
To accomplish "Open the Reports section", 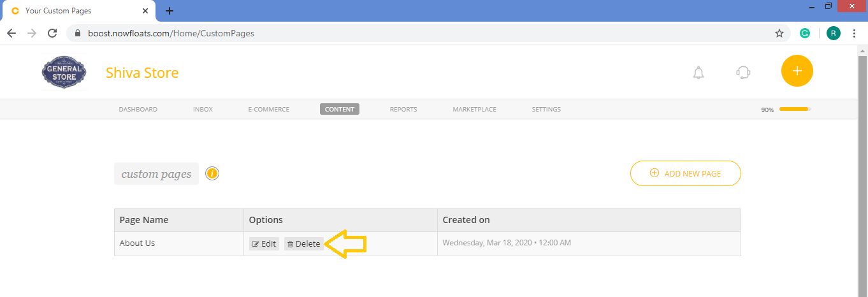I will pos(403,110).
